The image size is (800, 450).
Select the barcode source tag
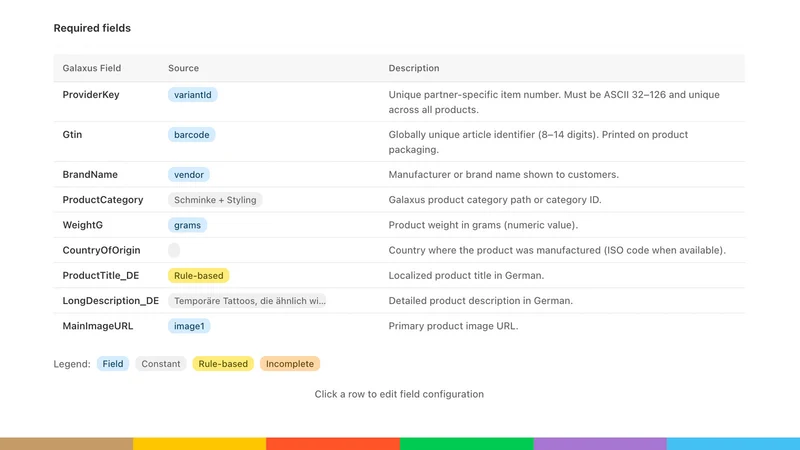pos(191,135)
